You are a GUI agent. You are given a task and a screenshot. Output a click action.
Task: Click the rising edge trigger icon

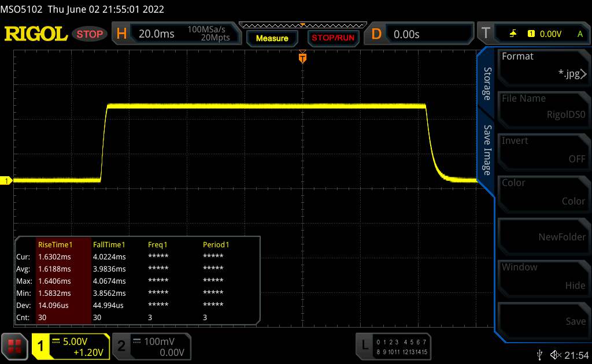pos(513,34)
